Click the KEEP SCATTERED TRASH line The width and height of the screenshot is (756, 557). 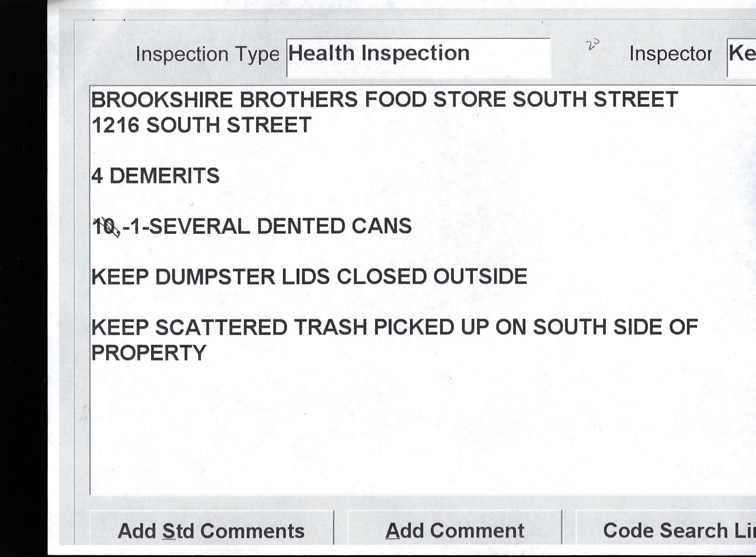[229, 328]
